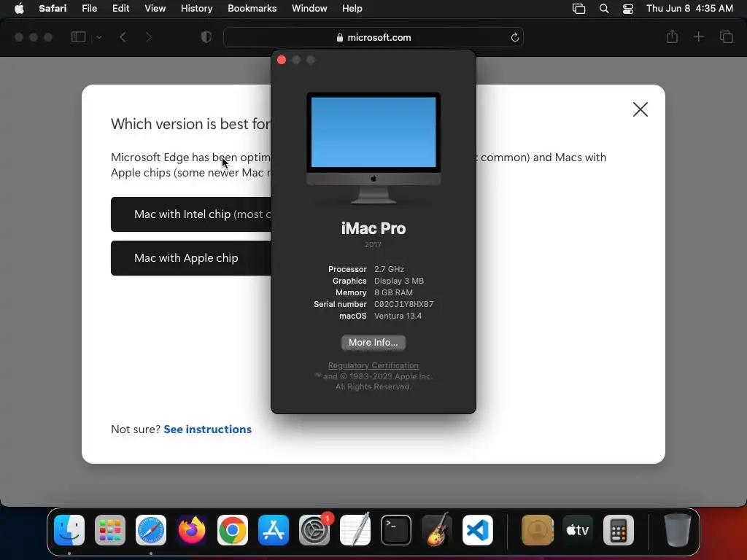Screen dimensions: 747x560
Task: Open Launchpad from the Dock
Action: (110, 530)
